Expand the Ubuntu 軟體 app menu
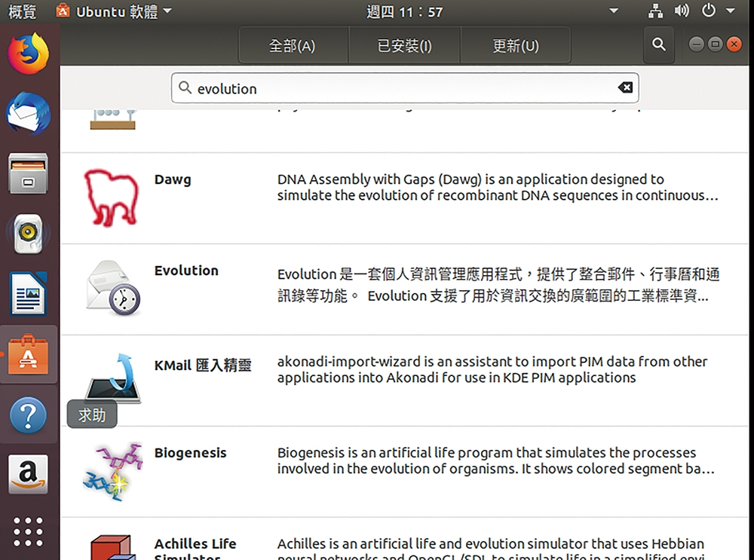This screenshot has width=754, height=560. coord(114,11)
